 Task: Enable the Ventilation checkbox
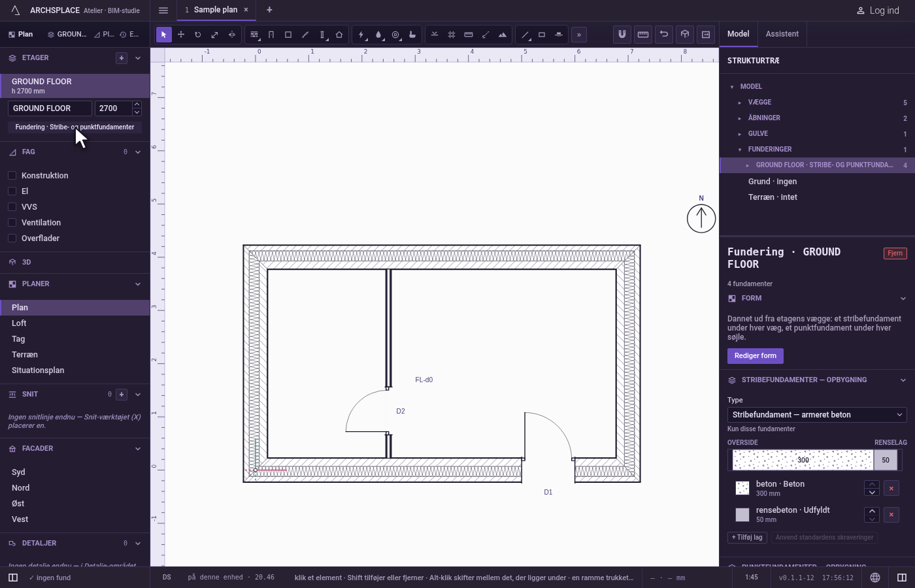(x=12, y=223)
